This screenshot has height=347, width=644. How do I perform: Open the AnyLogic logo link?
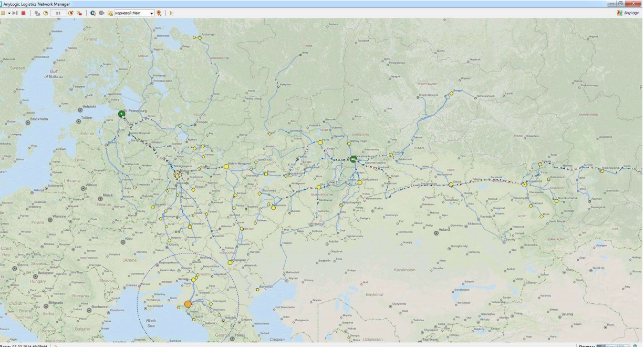[x=629, y=13]
